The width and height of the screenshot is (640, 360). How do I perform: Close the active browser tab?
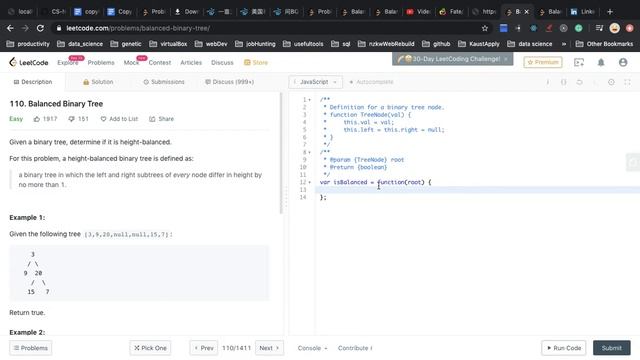click(527, 12)
